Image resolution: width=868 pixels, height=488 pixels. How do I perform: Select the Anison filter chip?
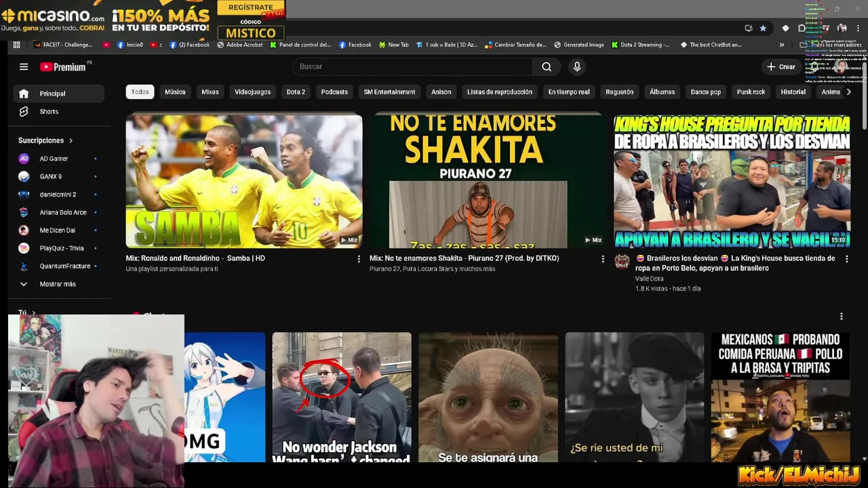pyautogui.click(x=441, y=91)
